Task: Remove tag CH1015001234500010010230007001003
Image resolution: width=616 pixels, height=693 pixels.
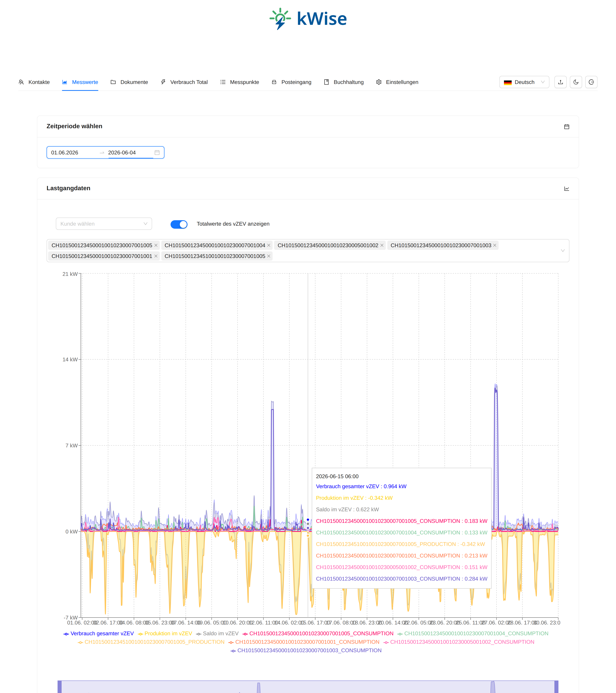Action: pyautogui.click(x=495, y=245)
